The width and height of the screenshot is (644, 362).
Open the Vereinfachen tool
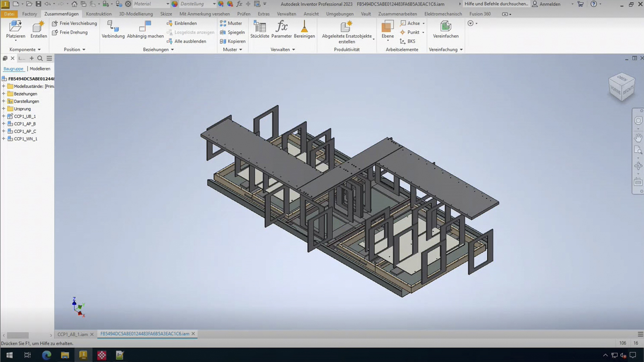point(445,29)
